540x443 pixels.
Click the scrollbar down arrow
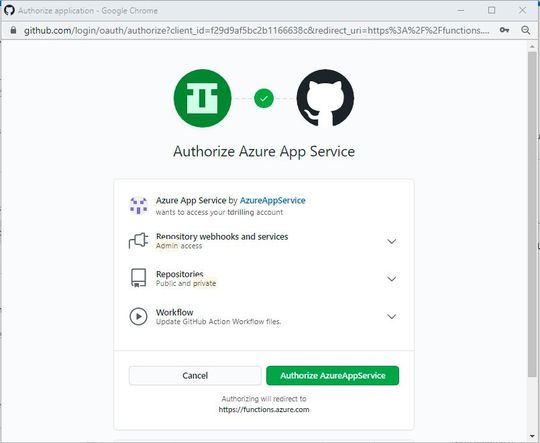pos(532,437)
